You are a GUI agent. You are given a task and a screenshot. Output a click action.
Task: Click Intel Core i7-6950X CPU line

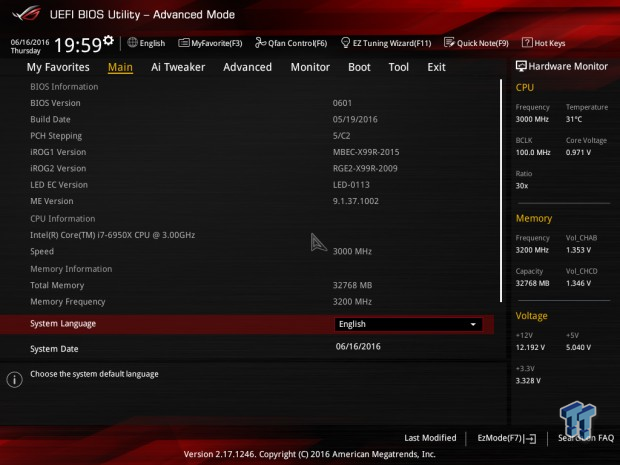(x=113, y=235)
